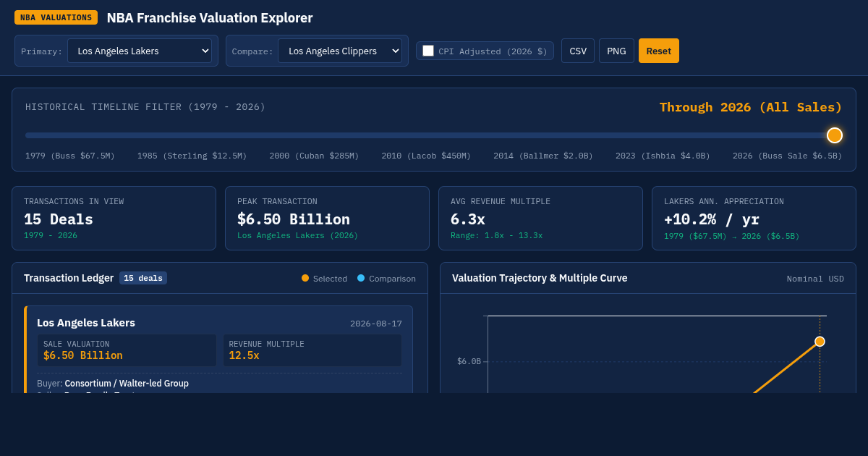Select the Los Angeles Lakers transaction card
Screen dimensions: 868x456
click(x=218, y=350)
